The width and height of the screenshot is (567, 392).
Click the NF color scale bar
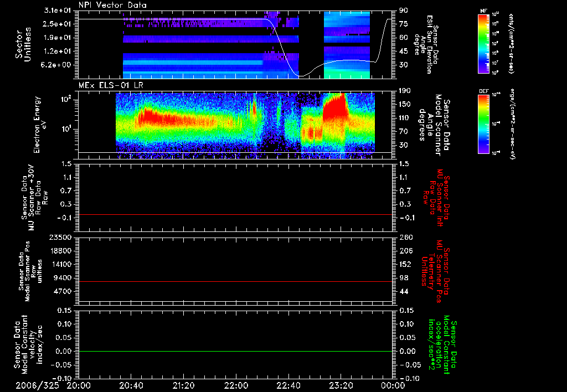484,44
